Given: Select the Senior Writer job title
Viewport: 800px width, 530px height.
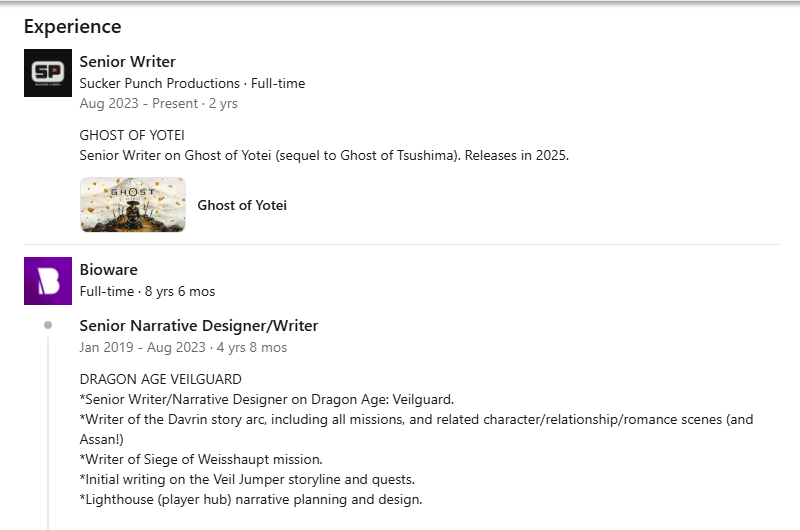Looking at the screenshot, I should pos(128,62).
